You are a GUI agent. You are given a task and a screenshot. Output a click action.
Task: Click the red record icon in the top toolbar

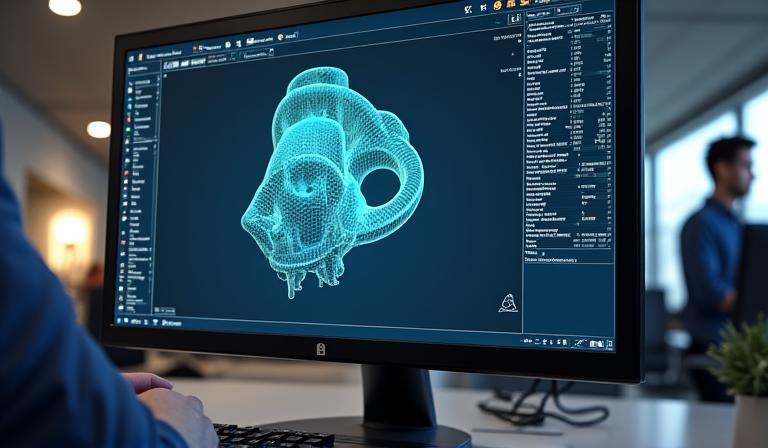click(x=194, y=47)
